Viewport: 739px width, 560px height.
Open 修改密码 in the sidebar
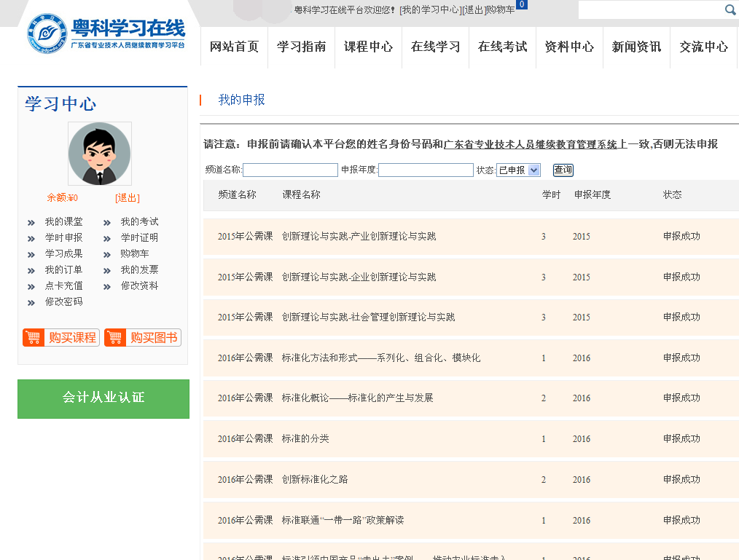point(63,301)
